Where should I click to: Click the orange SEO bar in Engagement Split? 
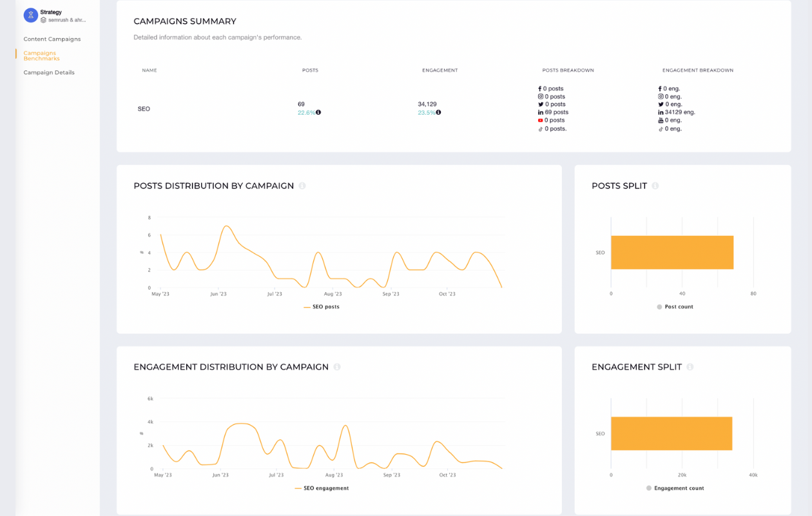672,433
